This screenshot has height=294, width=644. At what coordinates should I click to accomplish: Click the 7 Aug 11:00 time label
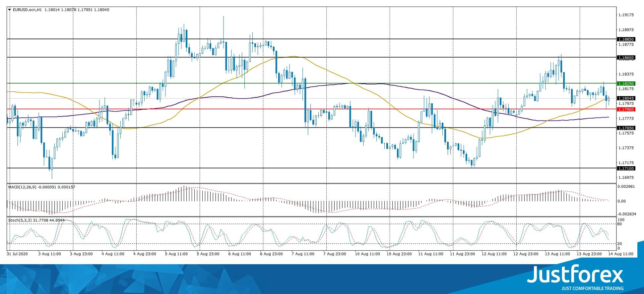[x=303, y=254]
